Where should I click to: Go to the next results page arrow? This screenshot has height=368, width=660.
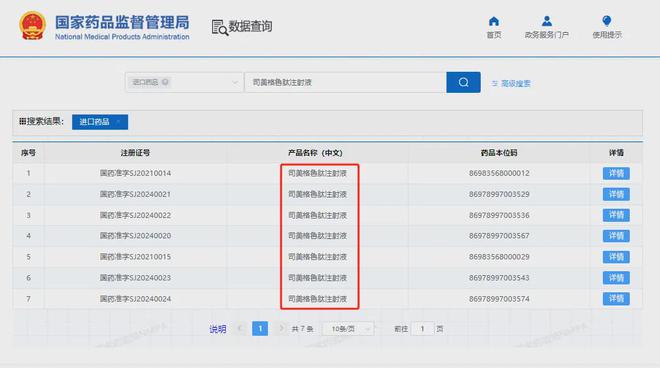tap(281, 328)
